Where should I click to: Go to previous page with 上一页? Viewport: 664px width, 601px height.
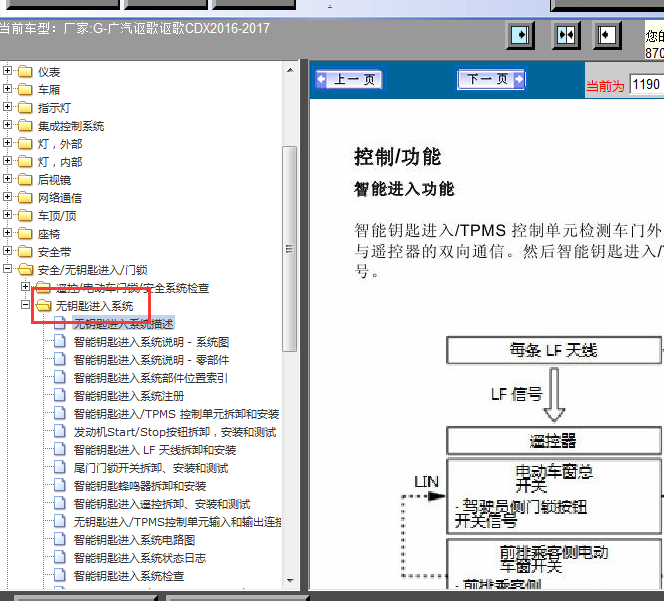click(349, 79)
